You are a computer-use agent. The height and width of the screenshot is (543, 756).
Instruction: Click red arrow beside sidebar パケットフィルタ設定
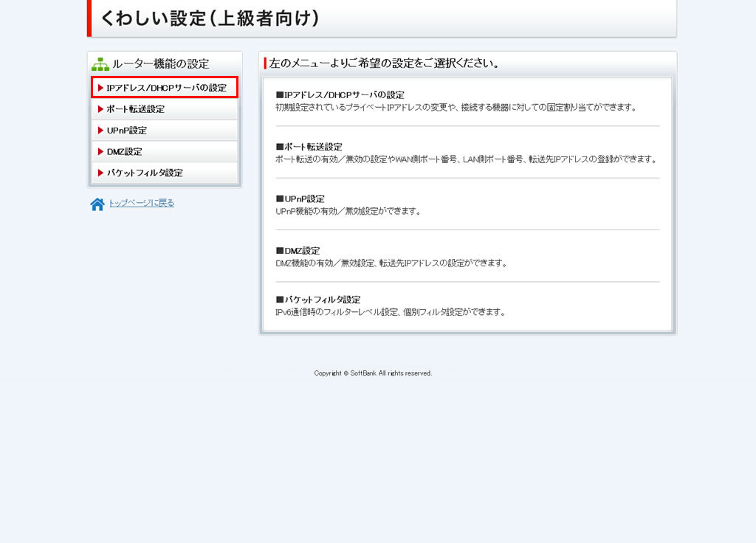tap(101, 173)
